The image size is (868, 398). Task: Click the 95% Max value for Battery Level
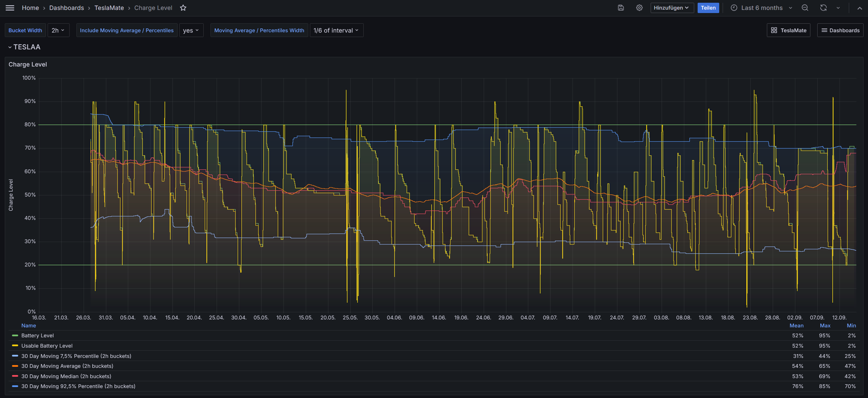coord(824,336)
